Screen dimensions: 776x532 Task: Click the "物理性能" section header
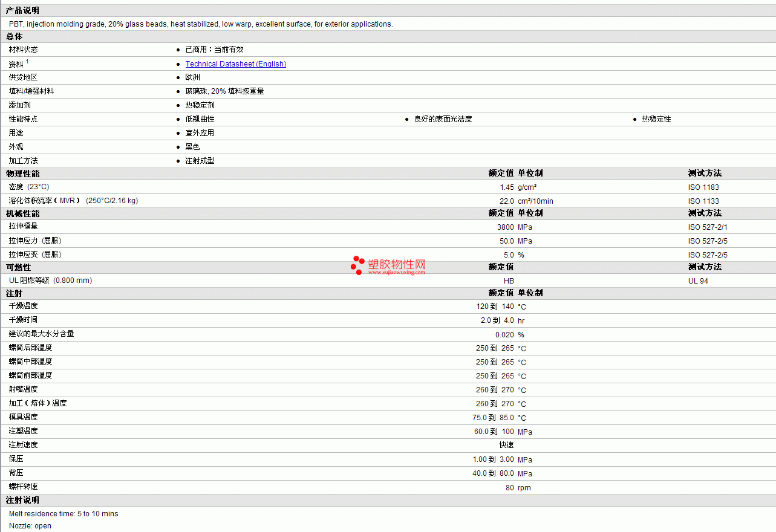22,174
